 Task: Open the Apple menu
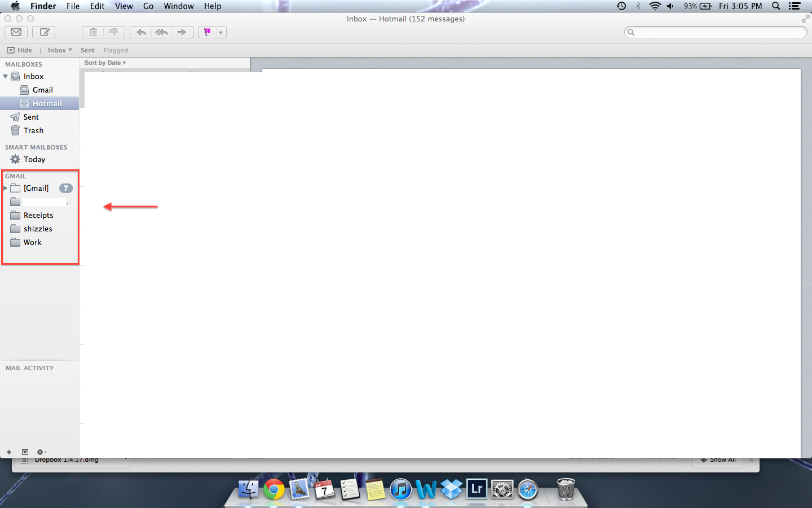[15, 6]
